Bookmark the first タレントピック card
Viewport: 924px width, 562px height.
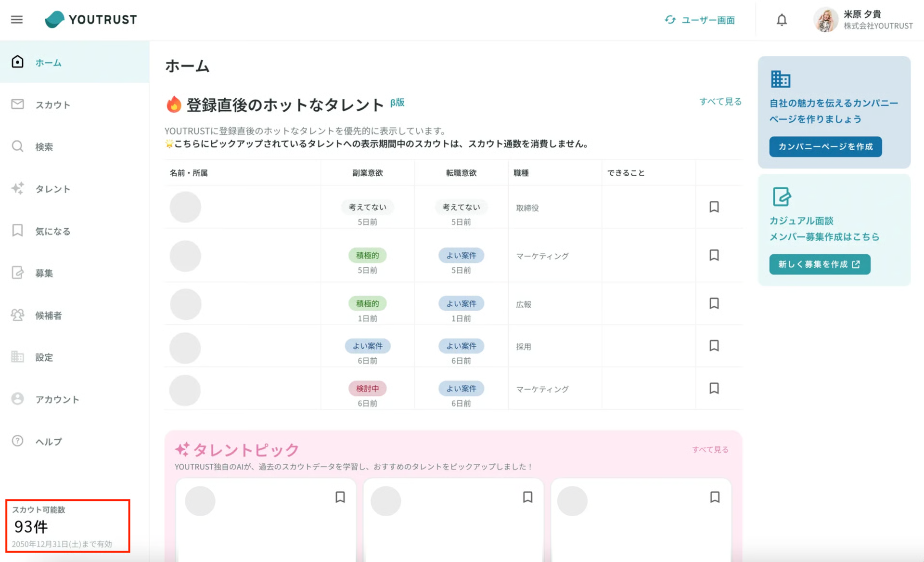pyautogui.click(x=340, y=497)
